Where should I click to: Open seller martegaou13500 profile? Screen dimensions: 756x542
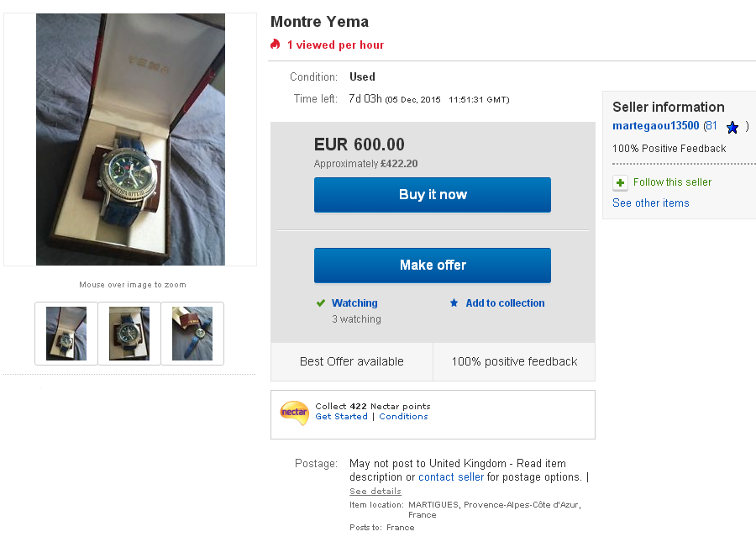pos(655,126)
